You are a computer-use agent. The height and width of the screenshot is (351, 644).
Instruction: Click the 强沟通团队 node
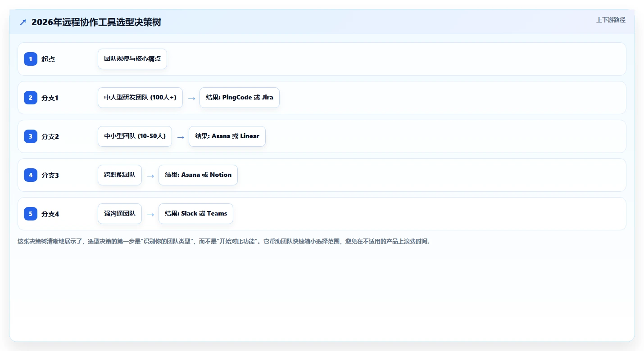tap(120, 214)
